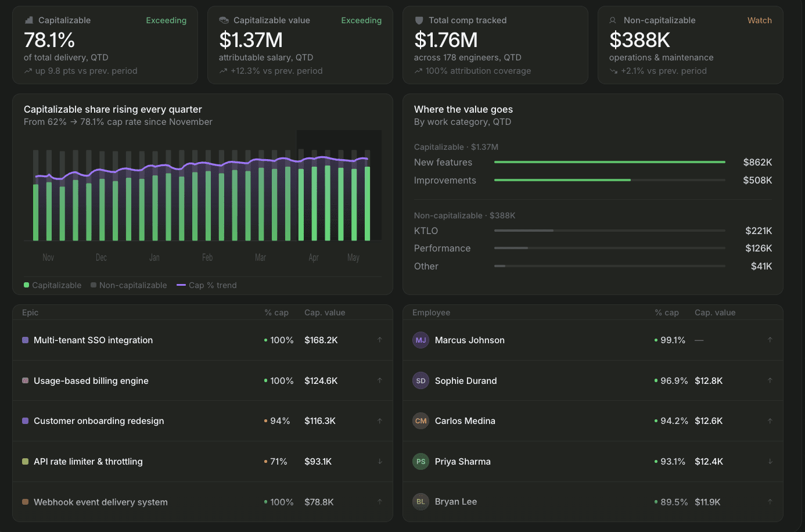Sort epics by Cap. value header
Image resolution: width=805 pixels, height=532 pixels.
[325, 312]
